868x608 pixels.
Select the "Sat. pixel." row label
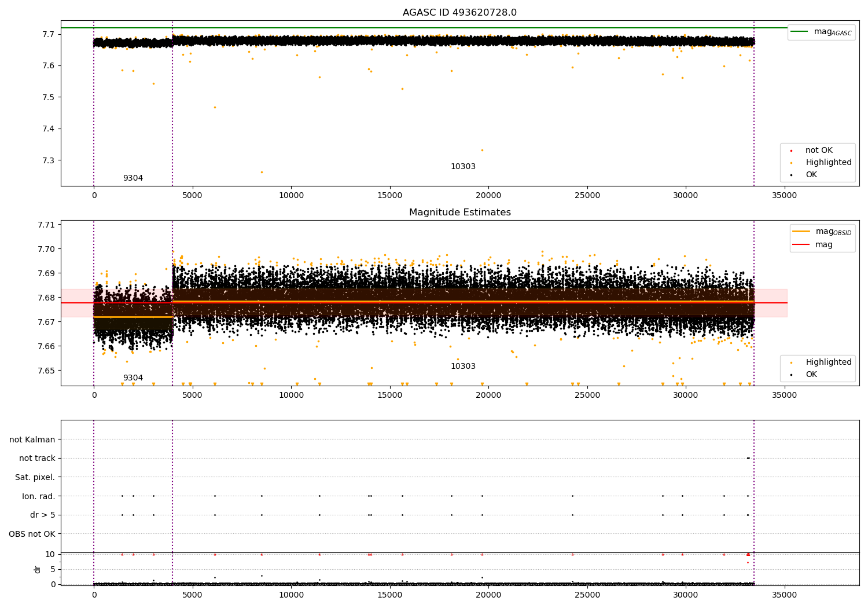pyautogui.click(x=35, y=478)
